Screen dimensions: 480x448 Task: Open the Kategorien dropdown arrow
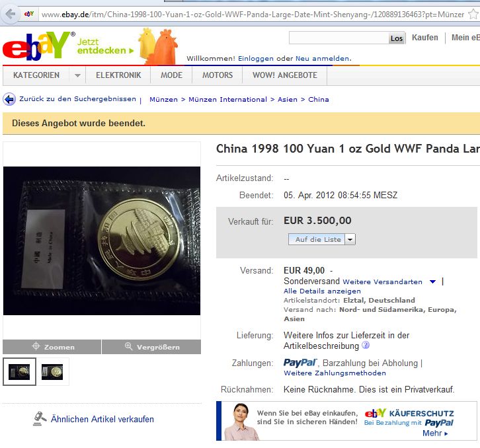[x=77, y=75]
